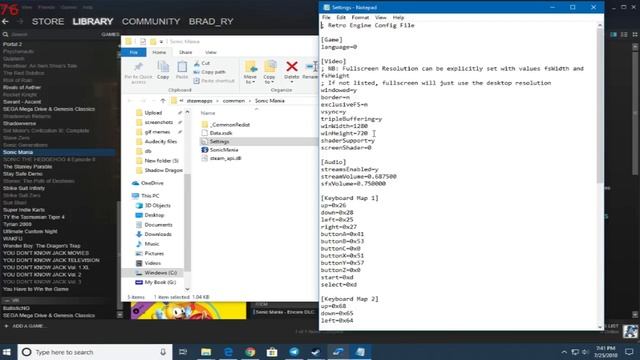Open Notepad's View menu

tap(380, 18)
